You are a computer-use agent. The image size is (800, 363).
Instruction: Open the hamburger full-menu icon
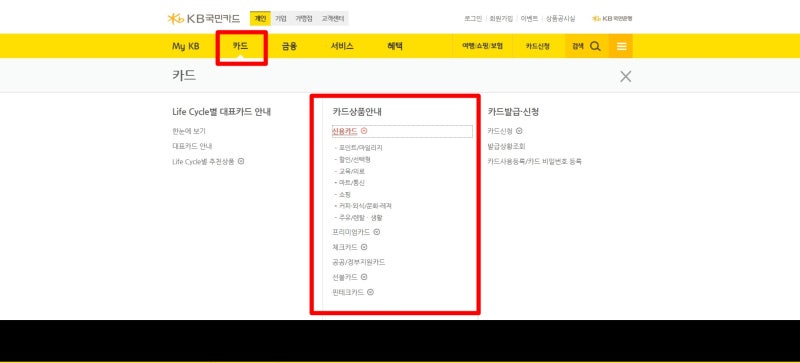[x=621, y=46]
